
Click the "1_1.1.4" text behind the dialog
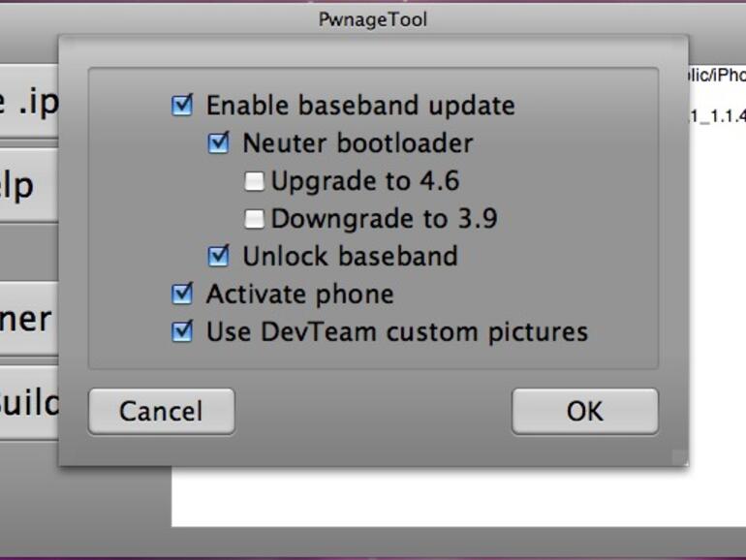(716, 115)
